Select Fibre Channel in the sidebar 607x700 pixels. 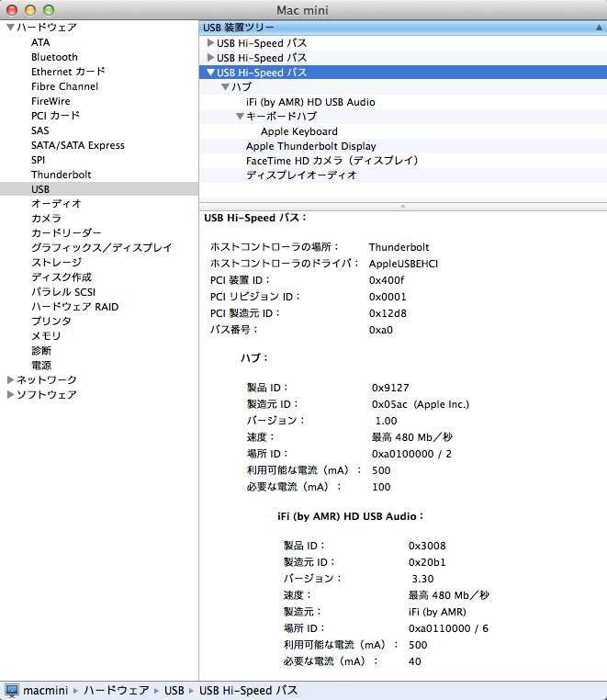(64, 86)
